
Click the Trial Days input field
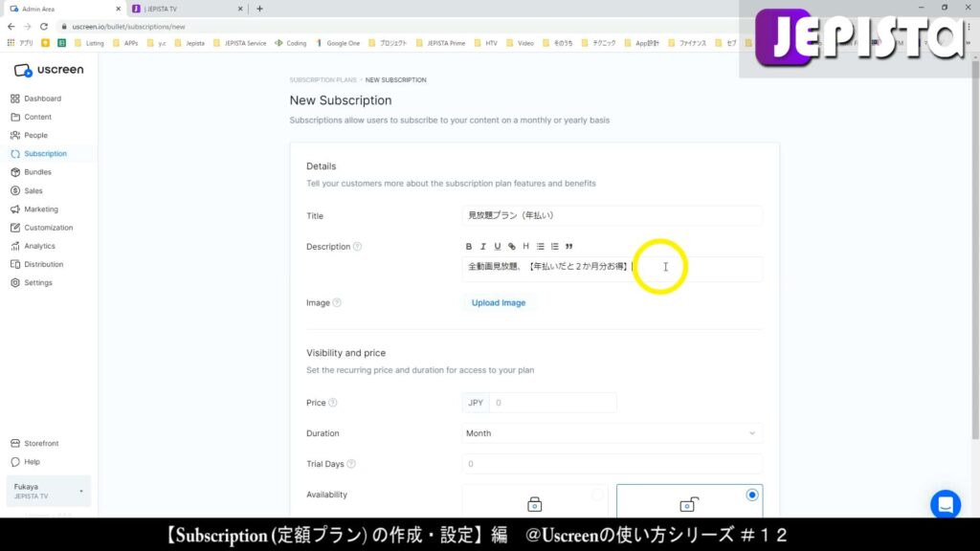coord(612,464)
